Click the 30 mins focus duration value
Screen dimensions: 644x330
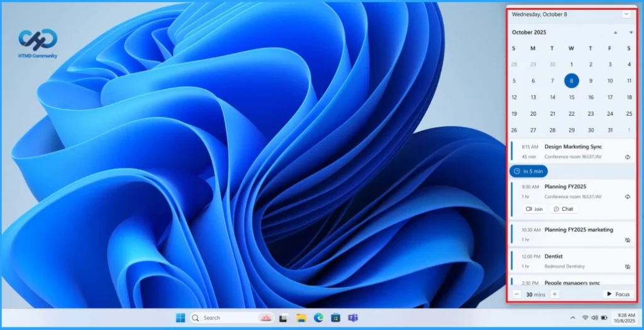[536, 294]
